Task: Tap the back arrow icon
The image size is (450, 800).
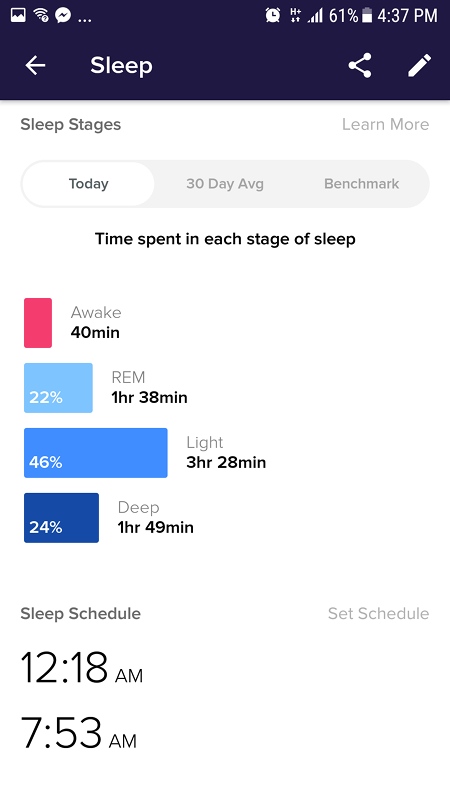Action: (x=35, y=65)
